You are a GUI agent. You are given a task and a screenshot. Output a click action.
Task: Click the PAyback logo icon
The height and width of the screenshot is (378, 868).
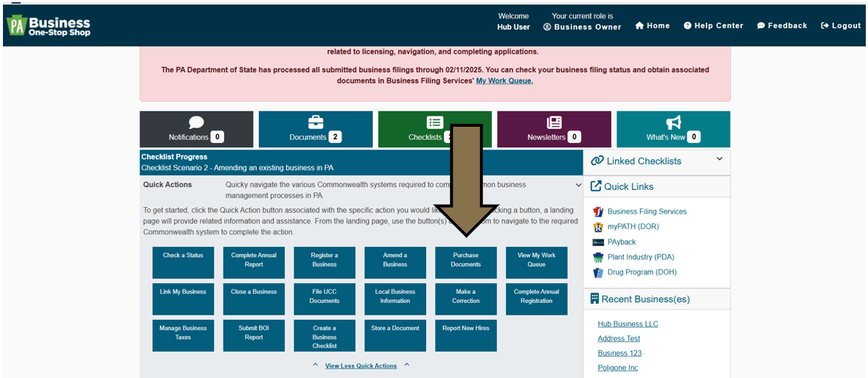pos(597,242)
